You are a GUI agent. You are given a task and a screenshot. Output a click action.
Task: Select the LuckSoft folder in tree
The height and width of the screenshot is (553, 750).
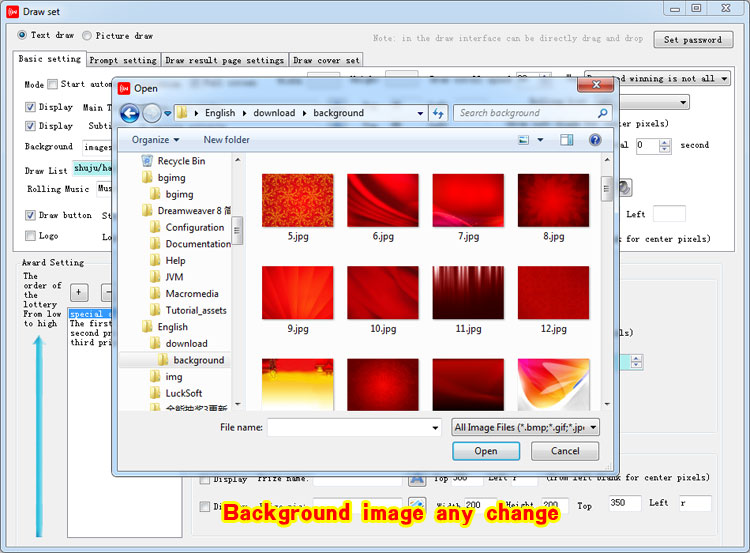(x=184, y=393)
